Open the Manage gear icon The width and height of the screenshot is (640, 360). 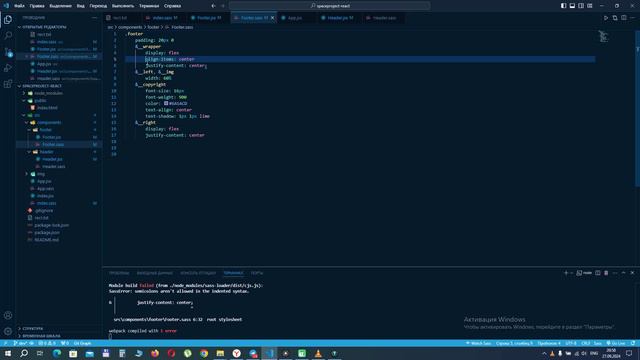click(x=8, y=331)
